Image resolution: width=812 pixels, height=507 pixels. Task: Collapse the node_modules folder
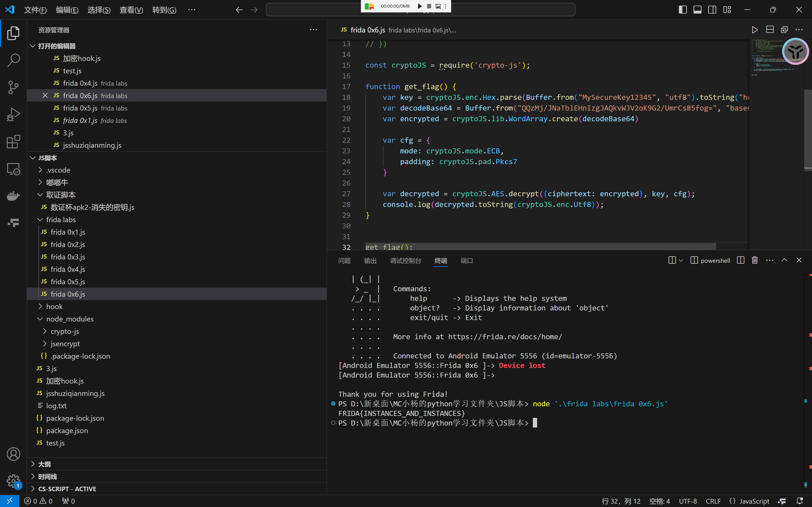tap(70, 319)
